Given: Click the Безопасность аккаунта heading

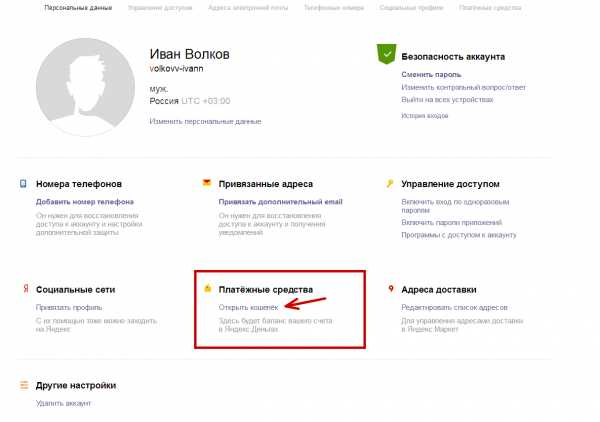Looking at the screenshot, I should tap(453, 57).
